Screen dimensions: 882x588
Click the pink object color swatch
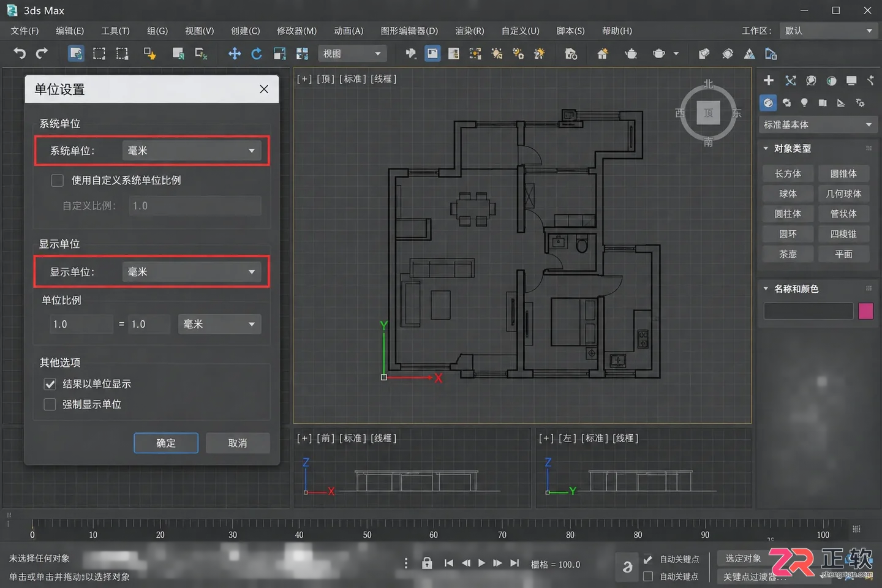tap(865, 311)
